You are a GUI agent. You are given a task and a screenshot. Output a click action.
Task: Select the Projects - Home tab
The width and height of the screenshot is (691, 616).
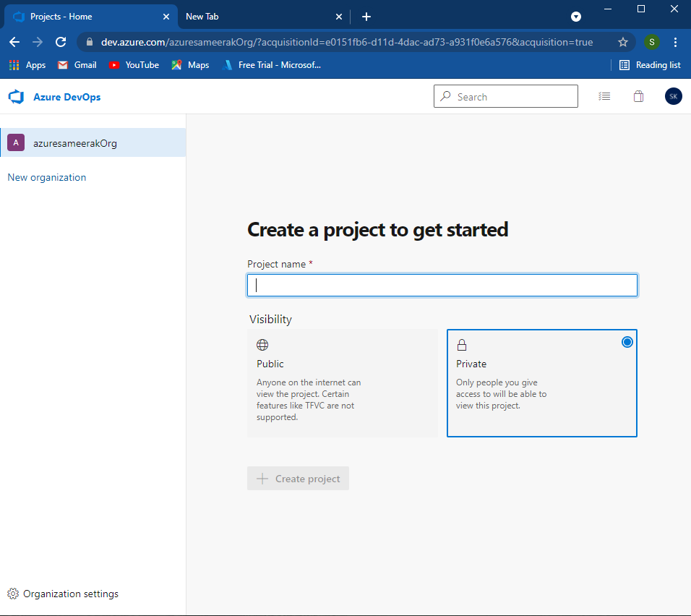tap(87, 16)
